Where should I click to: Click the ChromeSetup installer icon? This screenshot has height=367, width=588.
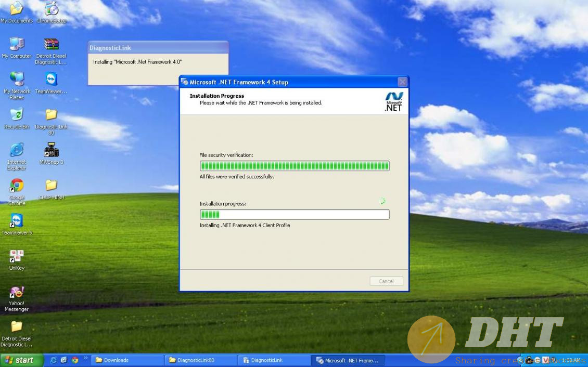coord(51,9)
